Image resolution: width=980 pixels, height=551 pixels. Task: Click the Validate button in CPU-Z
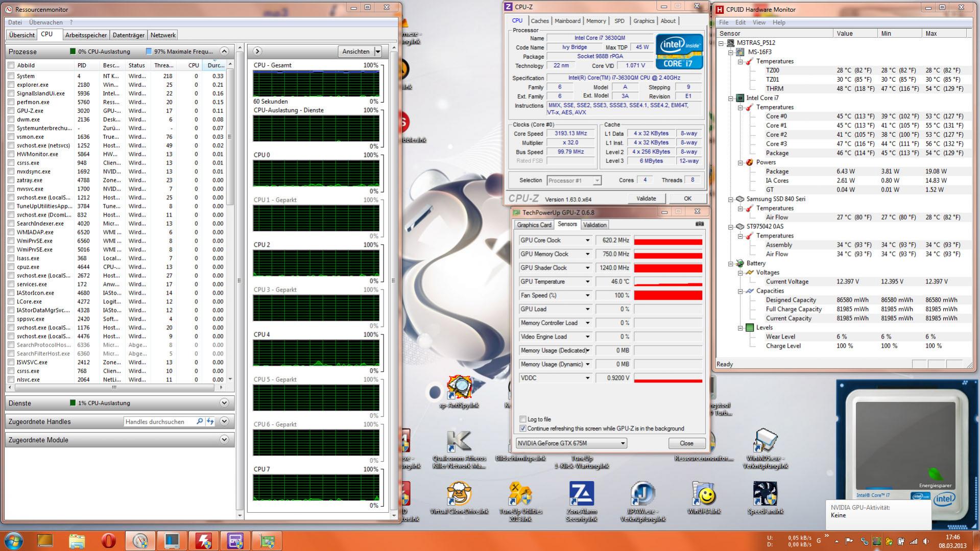click(x=646, y=199)
